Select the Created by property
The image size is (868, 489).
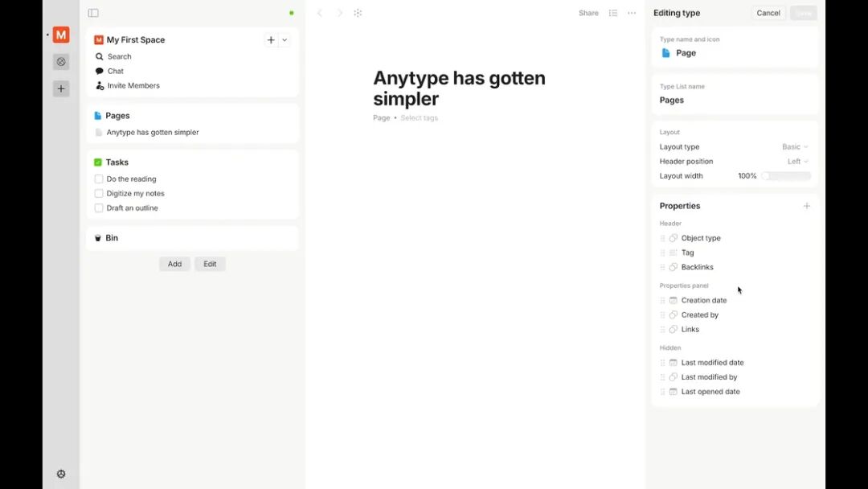tap(700, 314)
